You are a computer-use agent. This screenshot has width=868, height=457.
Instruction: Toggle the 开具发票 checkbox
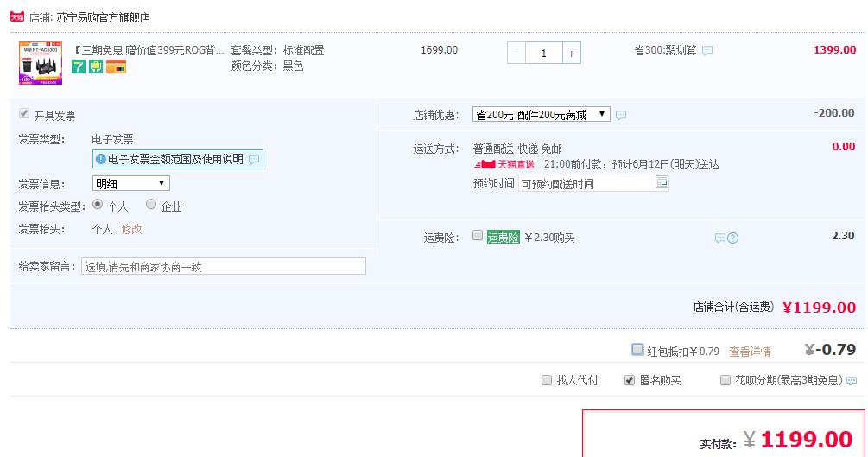tap(24, 113)
